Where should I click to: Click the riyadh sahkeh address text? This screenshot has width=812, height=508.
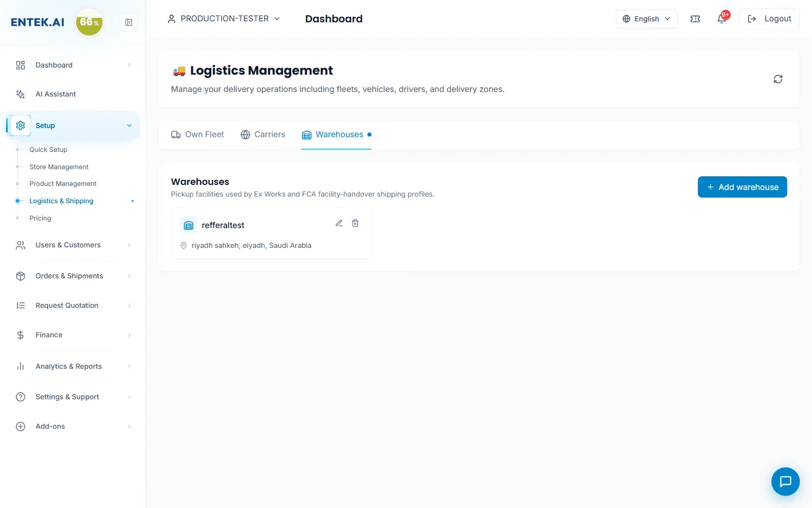251,245
